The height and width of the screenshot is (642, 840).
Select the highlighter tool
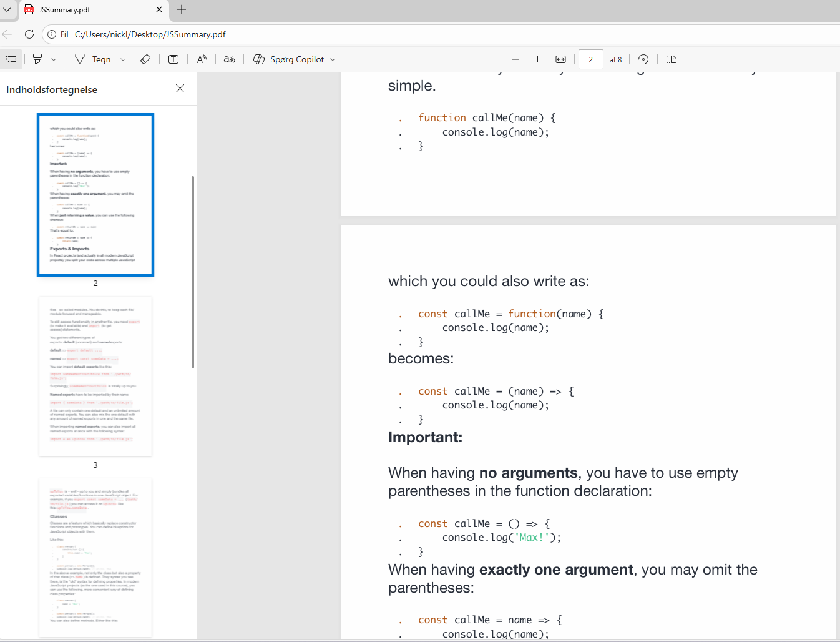[x=37, y=59]
